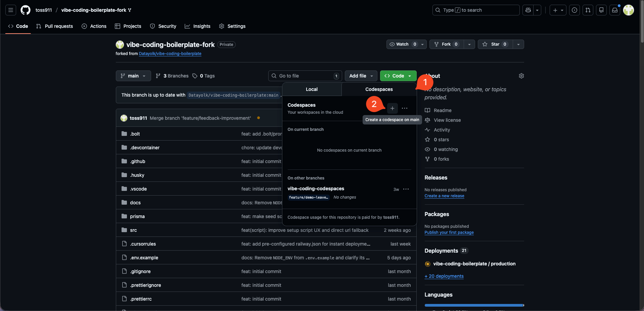Open the hamburger navigation menu

11,10
